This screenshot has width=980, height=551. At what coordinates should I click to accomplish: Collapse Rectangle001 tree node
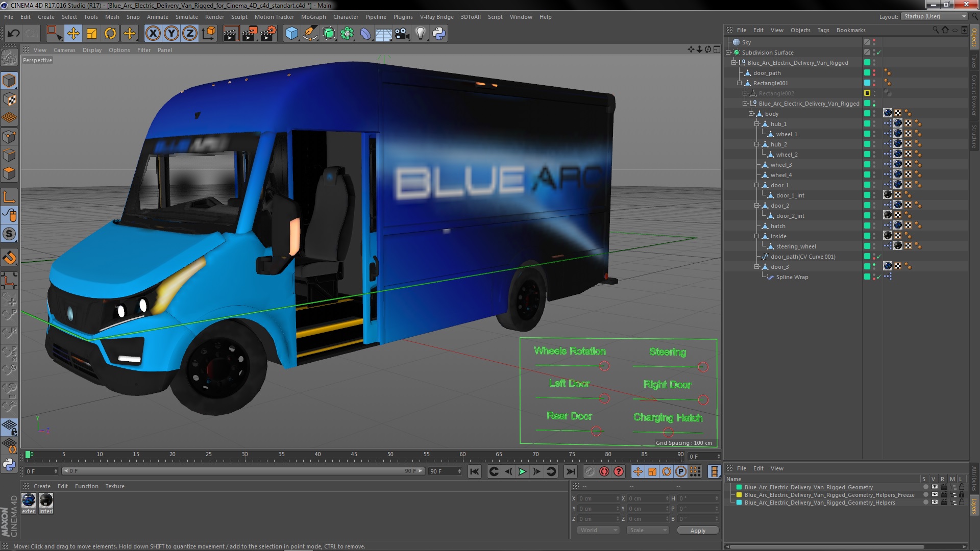click(740, 83)
